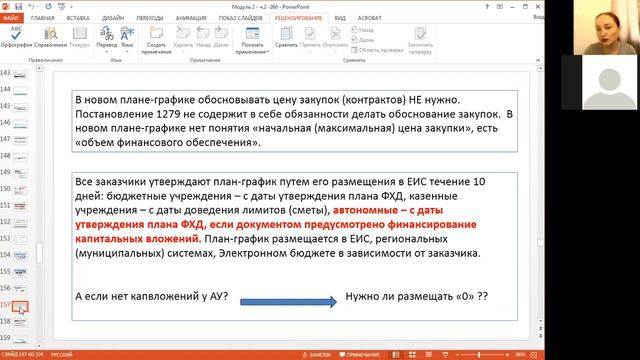Screen dimensions: 640x360
Task: Click slide area vertical scroll down arrow
Action: click(x=540, y=321)
